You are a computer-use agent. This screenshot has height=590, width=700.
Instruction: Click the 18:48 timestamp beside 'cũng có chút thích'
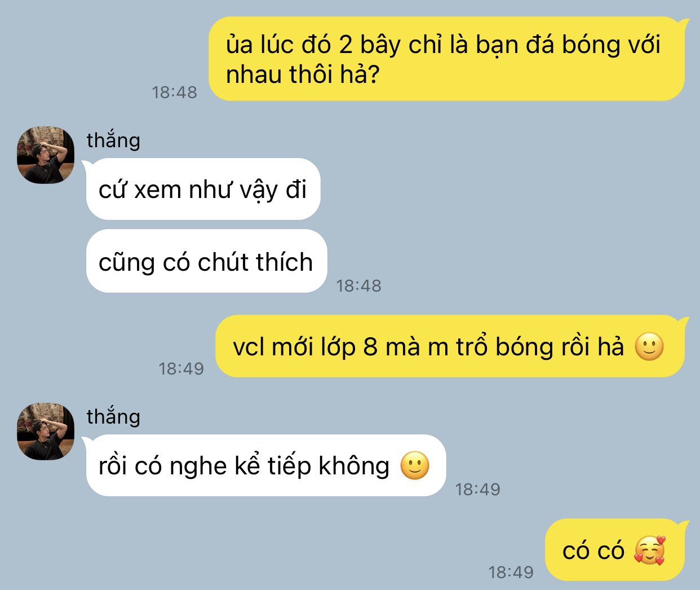point(359,285)
